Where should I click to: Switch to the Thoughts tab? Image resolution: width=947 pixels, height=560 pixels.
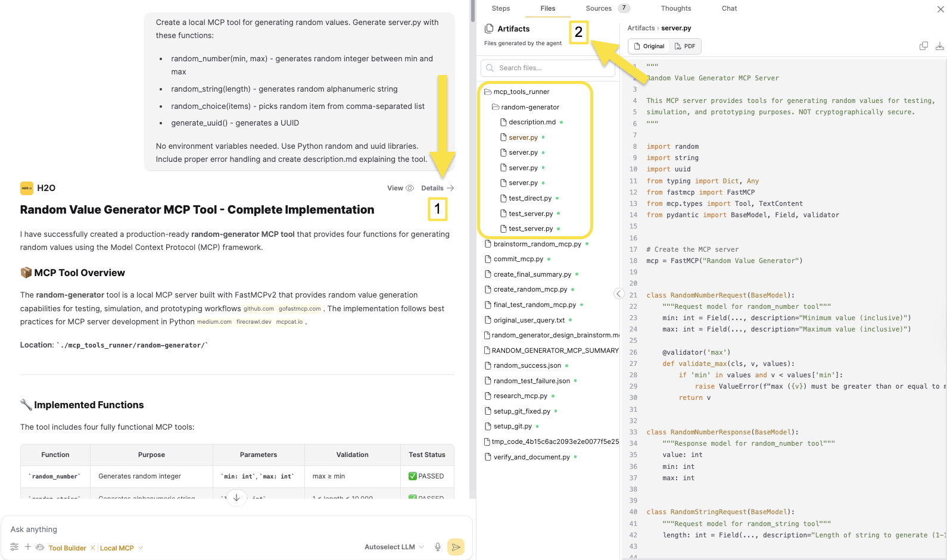point(676,8)
